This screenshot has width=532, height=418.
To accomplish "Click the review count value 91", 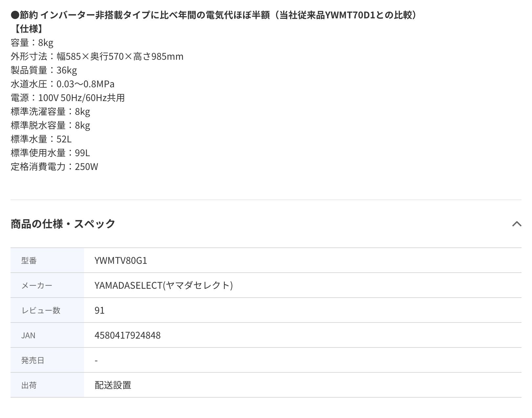I will coord(100,310).
